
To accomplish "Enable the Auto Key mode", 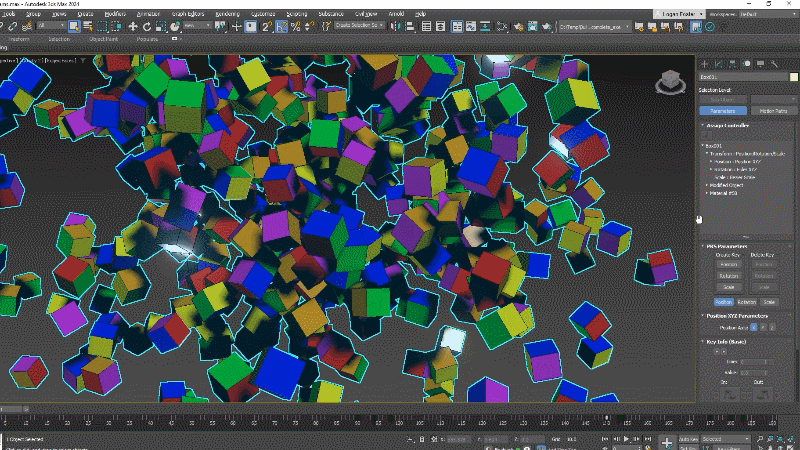I will click(x=687, y=438).
